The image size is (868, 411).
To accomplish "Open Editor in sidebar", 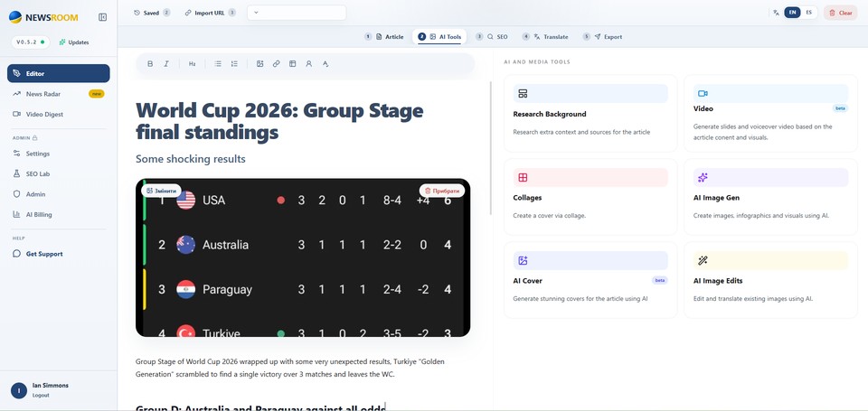I will pyautogui.click(x=58, y=73).
